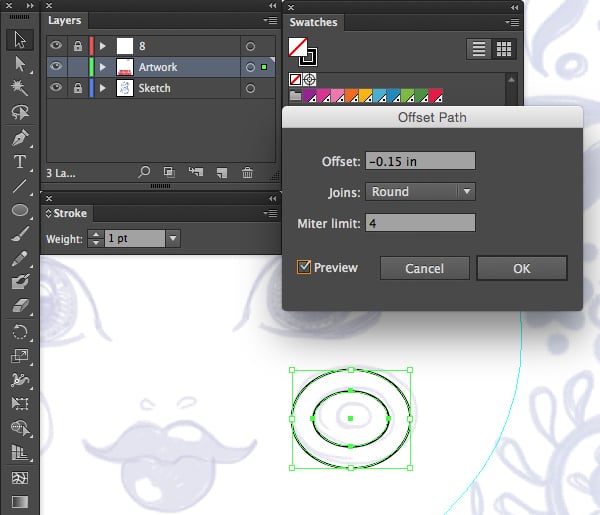Open the Layers panel flyout menu
This screenshot has height=515, width=600.
tap(271, 20)
